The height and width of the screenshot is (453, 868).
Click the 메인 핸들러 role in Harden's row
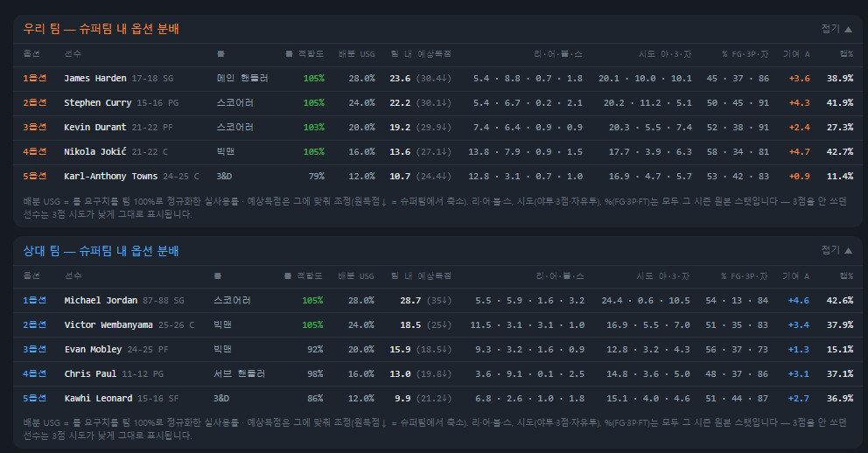(x=242, y=79)
